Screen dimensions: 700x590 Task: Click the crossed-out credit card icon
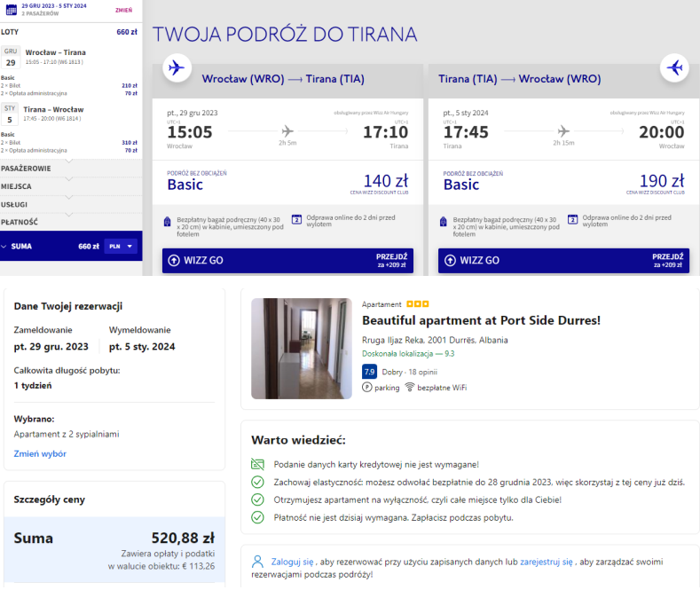tap(257, 464)
